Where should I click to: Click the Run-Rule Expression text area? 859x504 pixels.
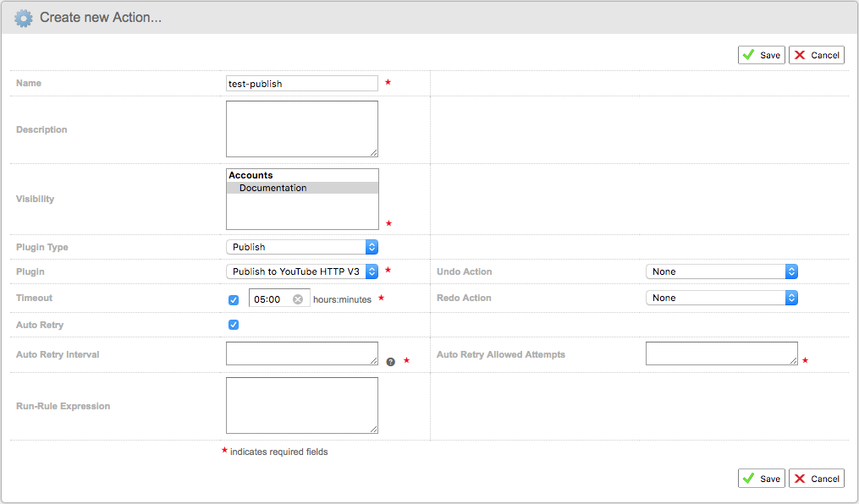point(301,404)
